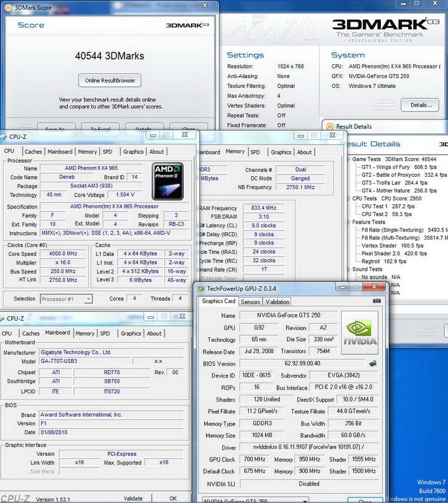Click NVIDIA SLI Disabled field
Image resolution: width=448 pixels, height=503 pixels.
[309, 484]
